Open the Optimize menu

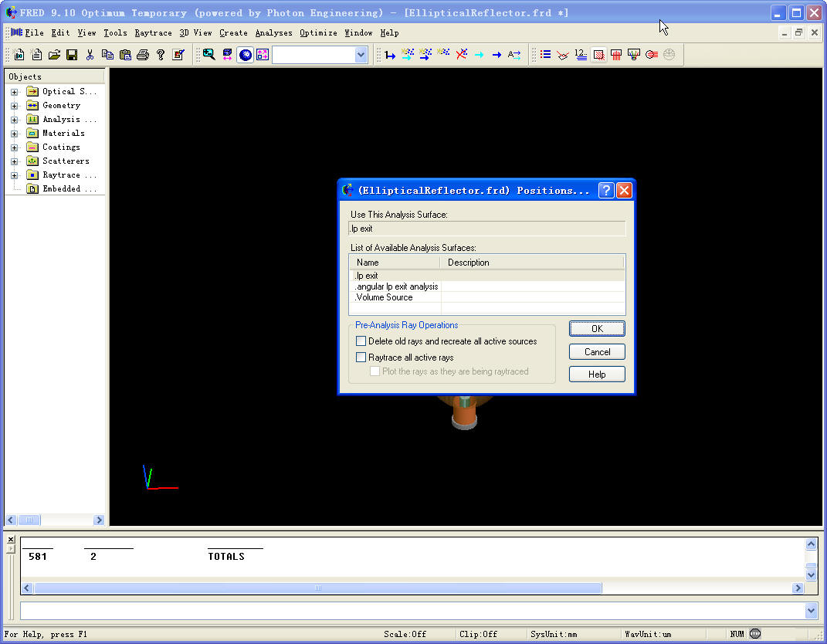click(x=318, y=32)
